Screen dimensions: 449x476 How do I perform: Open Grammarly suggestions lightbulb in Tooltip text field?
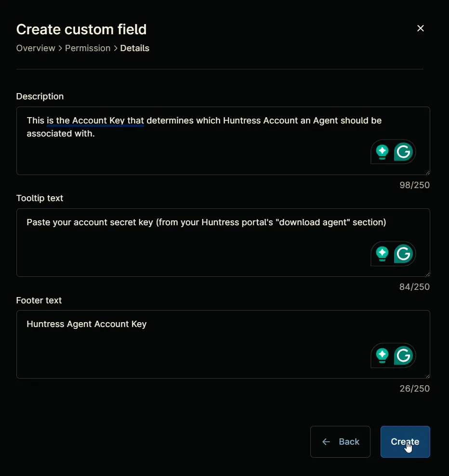tap(383, 254)
